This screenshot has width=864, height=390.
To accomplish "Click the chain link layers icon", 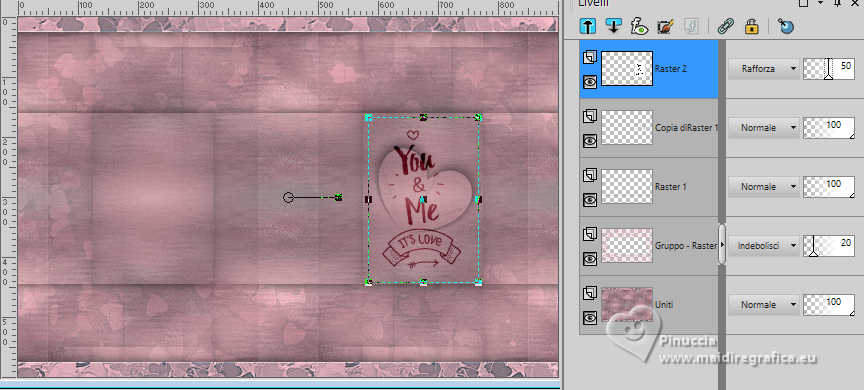I will pyautogui.click(x=726, y=26).
